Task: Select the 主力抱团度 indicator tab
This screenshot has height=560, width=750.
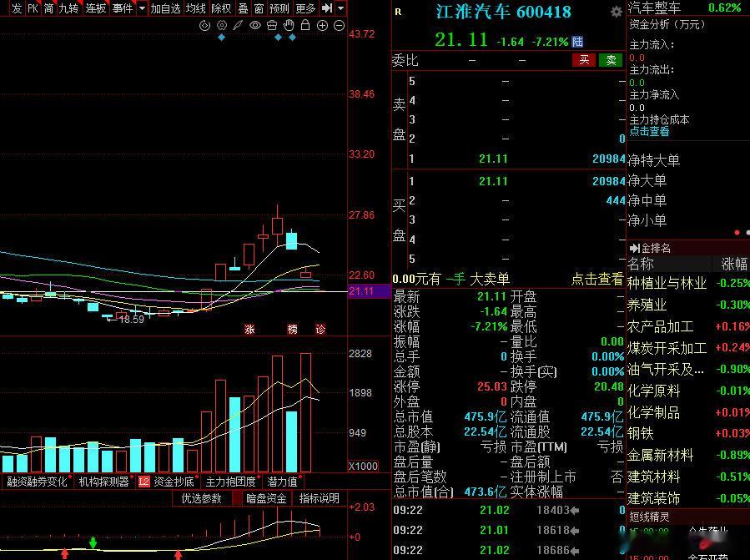Action: [x=230, y=482]
